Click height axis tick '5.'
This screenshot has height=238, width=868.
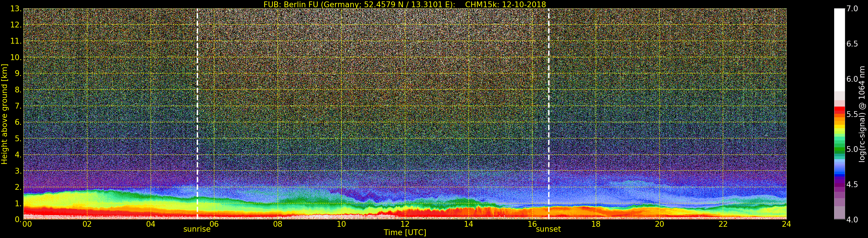tap(18, 138)
